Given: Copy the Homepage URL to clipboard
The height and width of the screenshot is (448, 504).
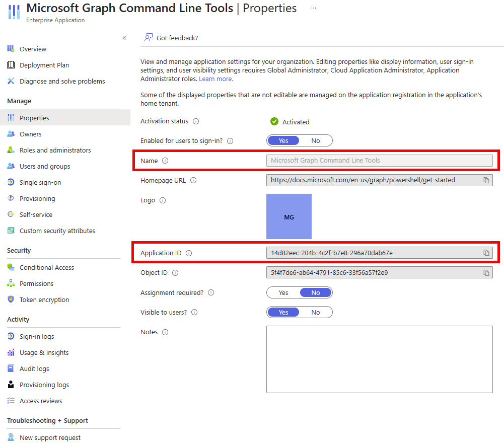Looking at the screenshot, I should coord(486,180).
